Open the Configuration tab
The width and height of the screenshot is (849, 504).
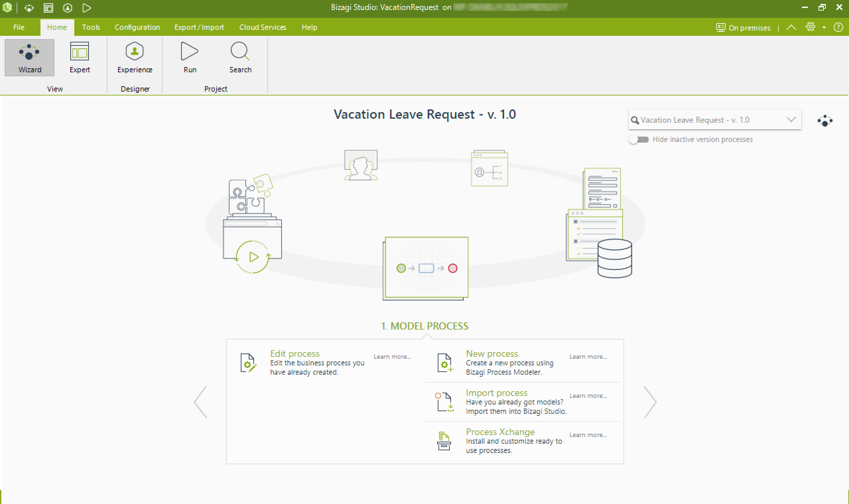pos(137,27)
